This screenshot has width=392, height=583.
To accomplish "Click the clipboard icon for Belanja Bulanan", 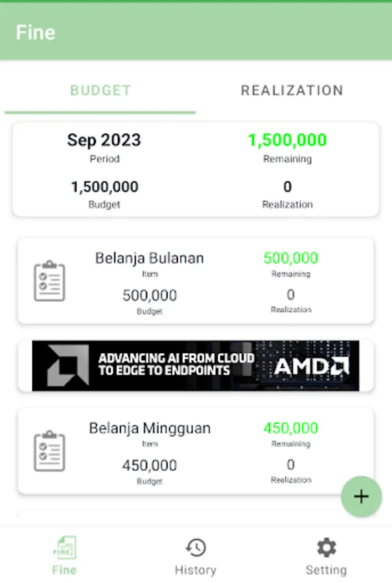I will [50, 280].
